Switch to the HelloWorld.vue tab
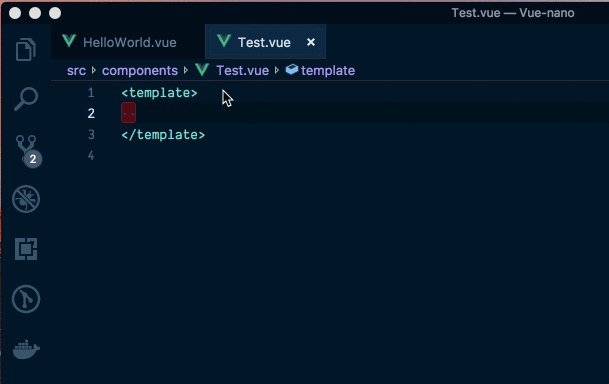The width and height of the screenshot is (609, 384). (x=128, y=42)
